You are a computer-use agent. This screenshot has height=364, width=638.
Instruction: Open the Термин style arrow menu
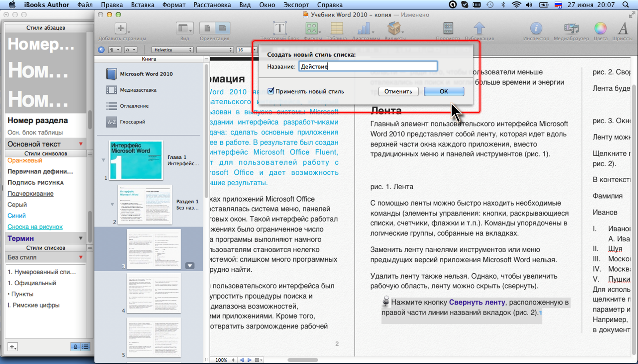[x=80, y=238]
